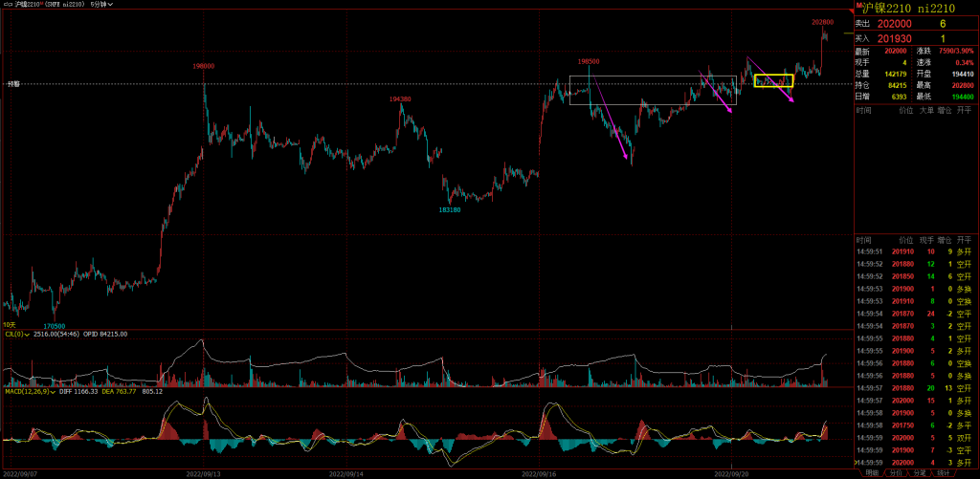Click the 170500 low price marker

point(55,325)
